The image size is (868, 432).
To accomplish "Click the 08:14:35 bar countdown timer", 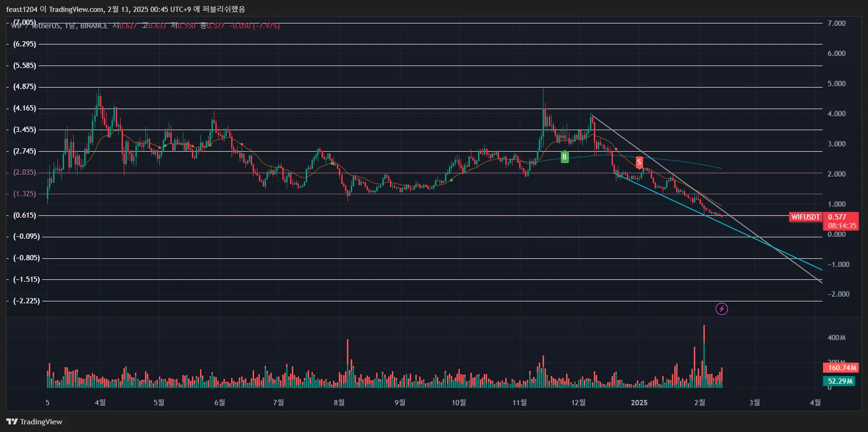I will tap(842, 226).
